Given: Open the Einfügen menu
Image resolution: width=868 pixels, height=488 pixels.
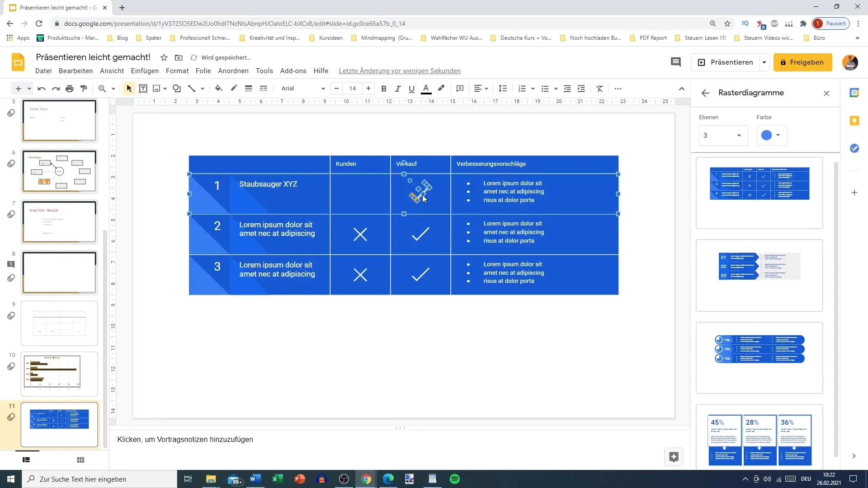Looking at the screenshot, I should (145, 71).
